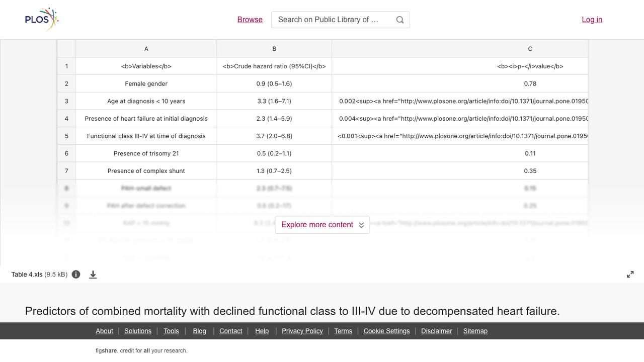Open fullscreen view of the table
Screen dimensions: 644x362
pos(630,275)
